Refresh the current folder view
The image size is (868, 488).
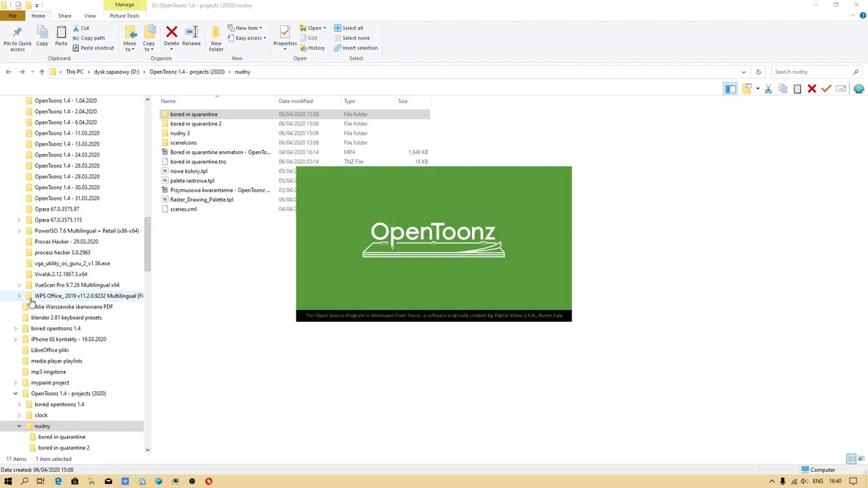[x=758, y=72]
